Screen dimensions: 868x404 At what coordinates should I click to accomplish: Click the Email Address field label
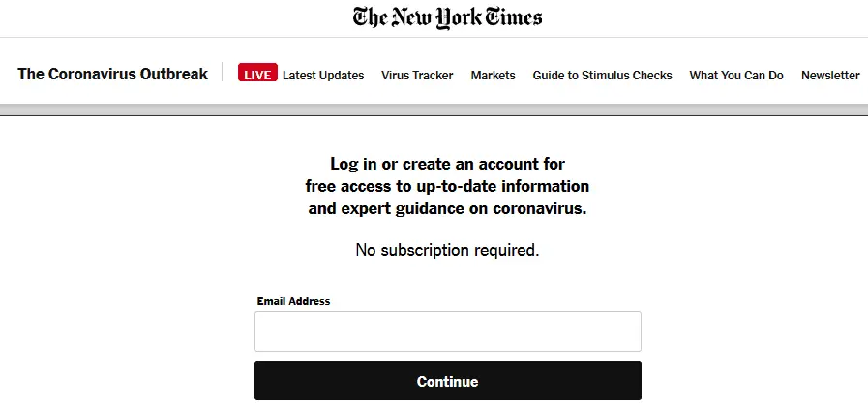293,301
